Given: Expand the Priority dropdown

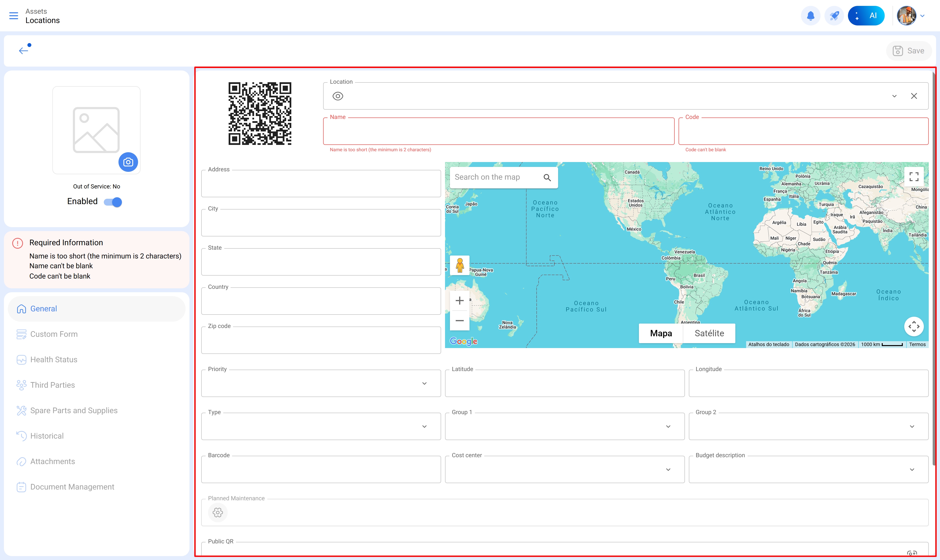Looking at the screenshot, I should tap(424, 383).
